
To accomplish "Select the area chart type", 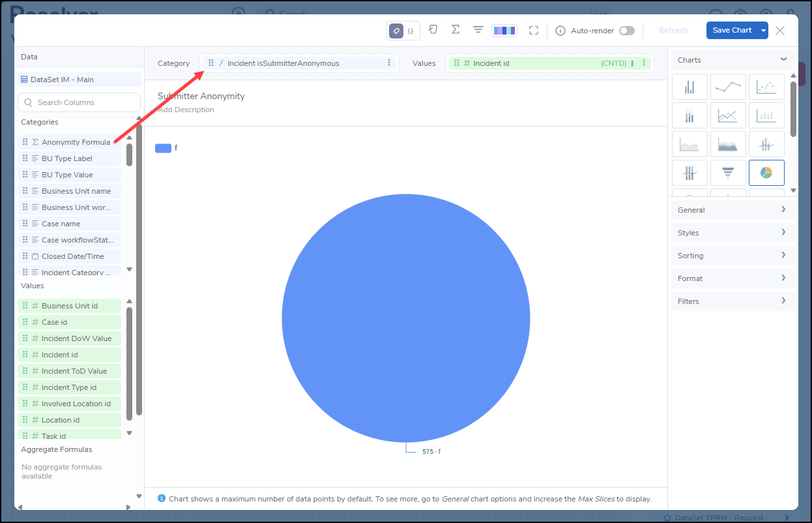I will pos(689,144).
